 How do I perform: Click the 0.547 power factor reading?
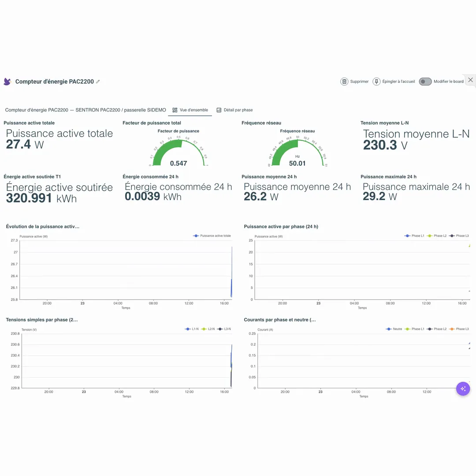[178, 164]
